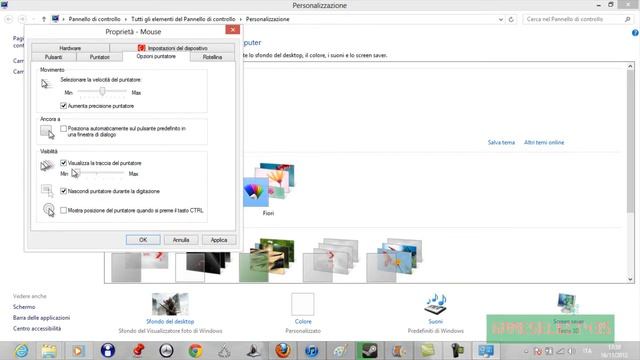This screenshot has height=360, width=640.
Task: Open Impostazioni del dispositivo tab
Action: click(x=172, y=48)
